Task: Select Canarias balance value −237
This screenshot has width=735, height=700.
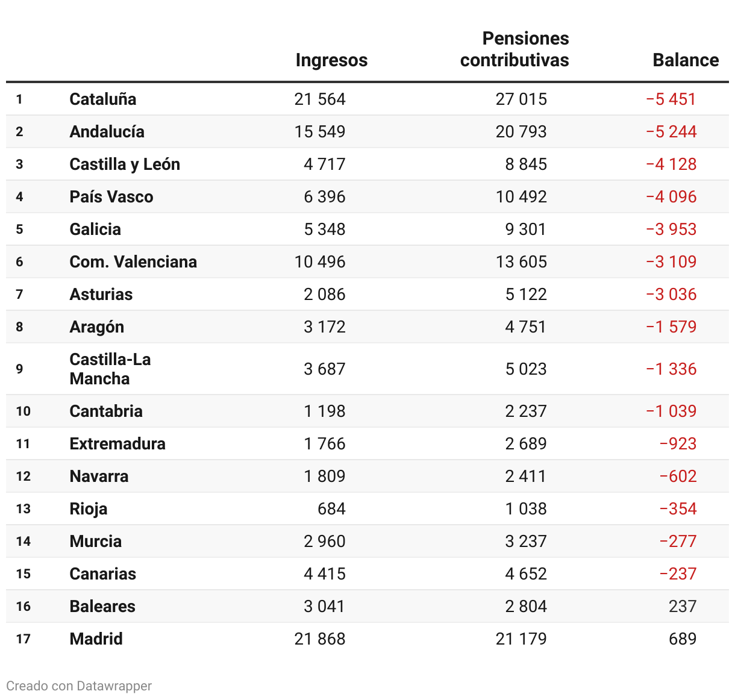Action: coord(678,573)
